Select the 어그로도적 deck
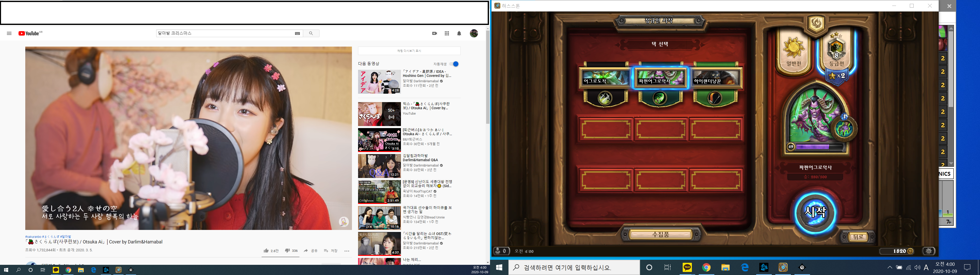980x275 pixels. click(605, 78)
